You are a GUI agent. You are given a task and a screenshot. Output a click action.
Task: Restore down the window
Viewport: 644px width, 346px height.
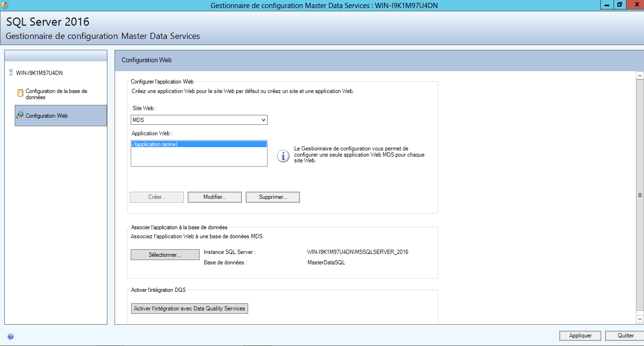point(620,4)
